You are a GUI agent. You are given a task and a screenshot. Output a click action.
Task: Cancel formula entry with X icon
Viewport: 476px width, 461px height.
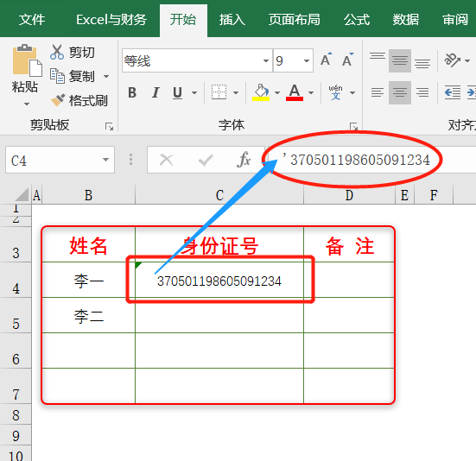pyautogui.click(x=167, y=160)
